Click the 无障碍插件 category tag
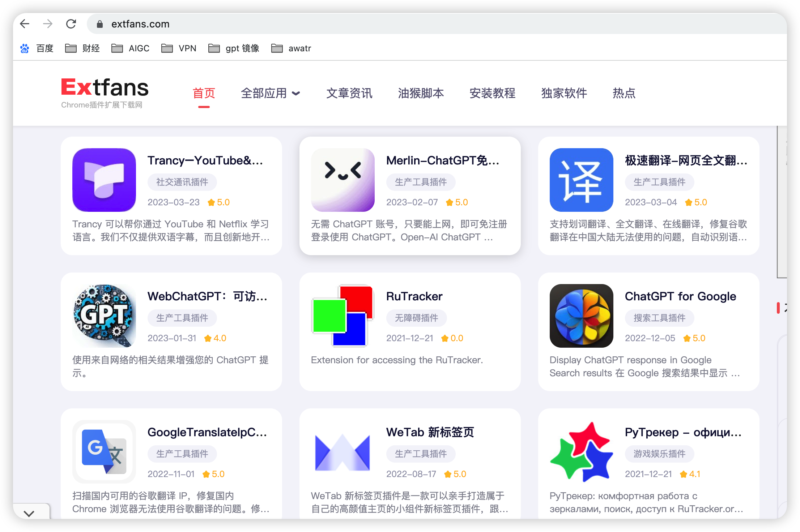The height and width of the screenshot is (532, 800). [416, 318]
